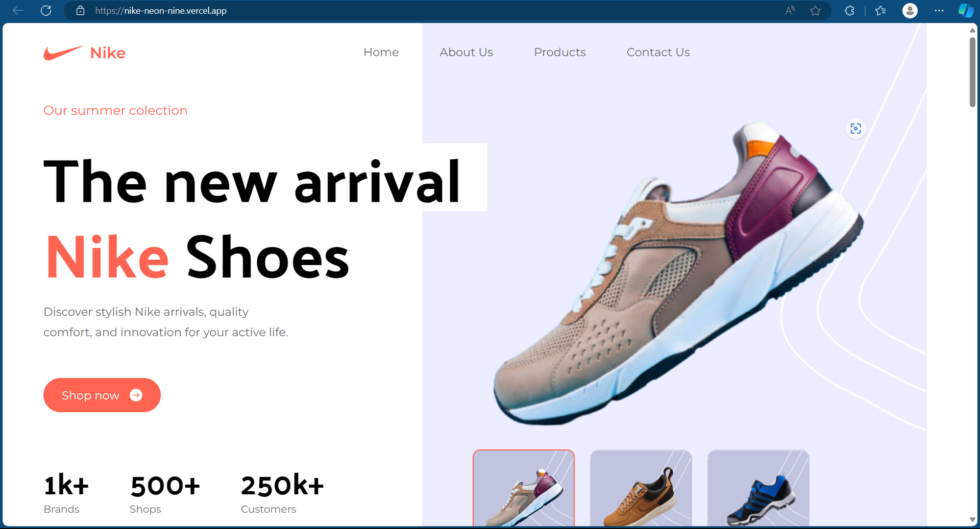Open site info via the lock icon
This screenshot has width=980, height=529.
click(x=80, y=10)
